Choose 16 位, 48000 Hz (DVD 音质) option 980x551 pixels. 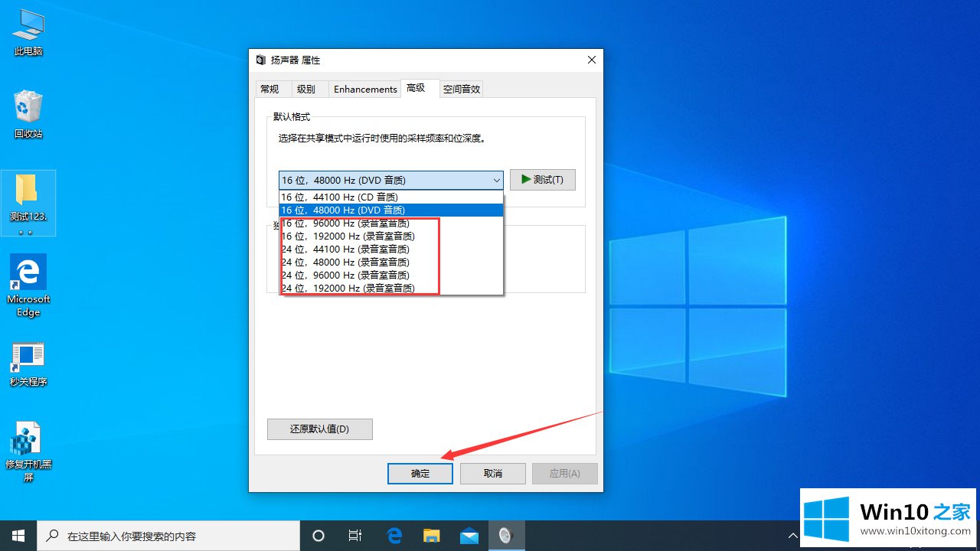coord(391,210)
